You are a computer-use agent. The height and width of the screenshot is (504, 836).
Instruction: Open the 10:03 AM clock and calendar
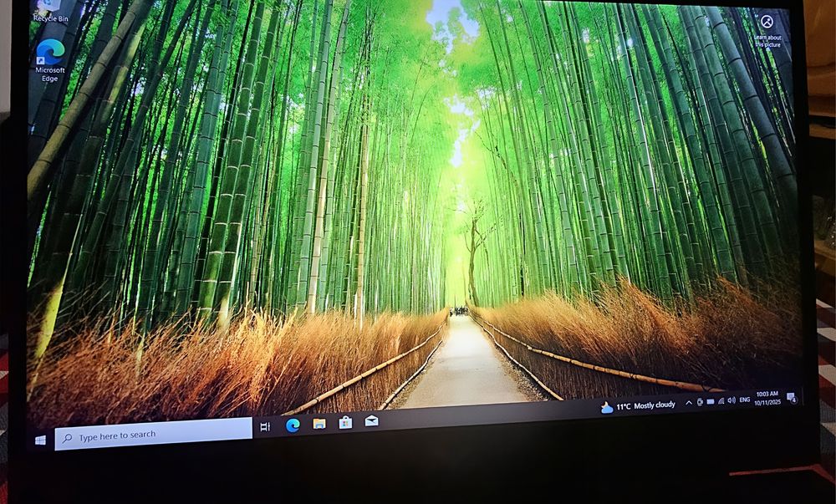tap(767, 399)
